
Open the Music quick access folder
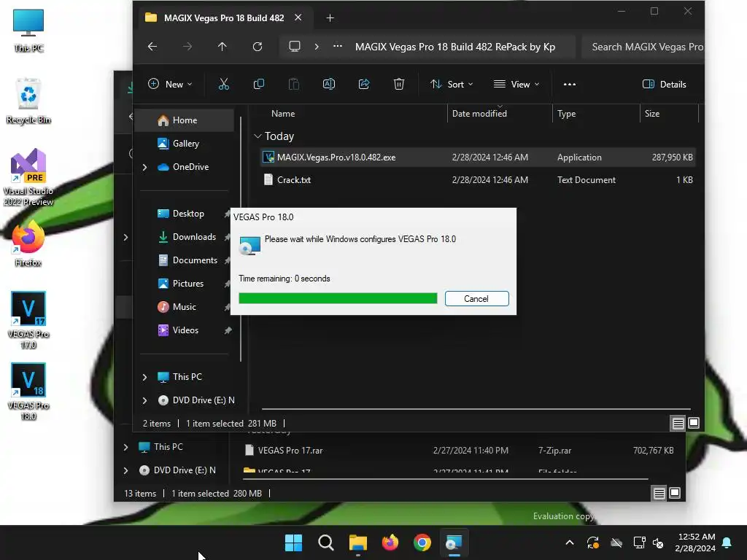185,307
